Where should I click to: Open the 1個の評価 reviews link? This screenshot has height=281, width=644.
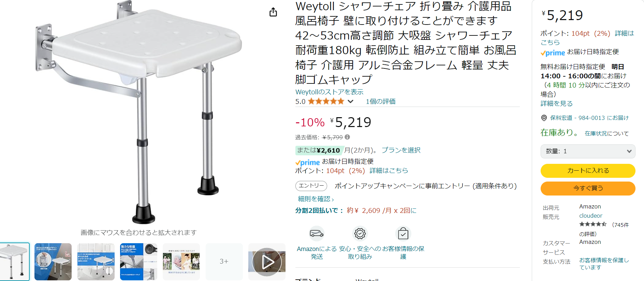(x=381, y=102)
